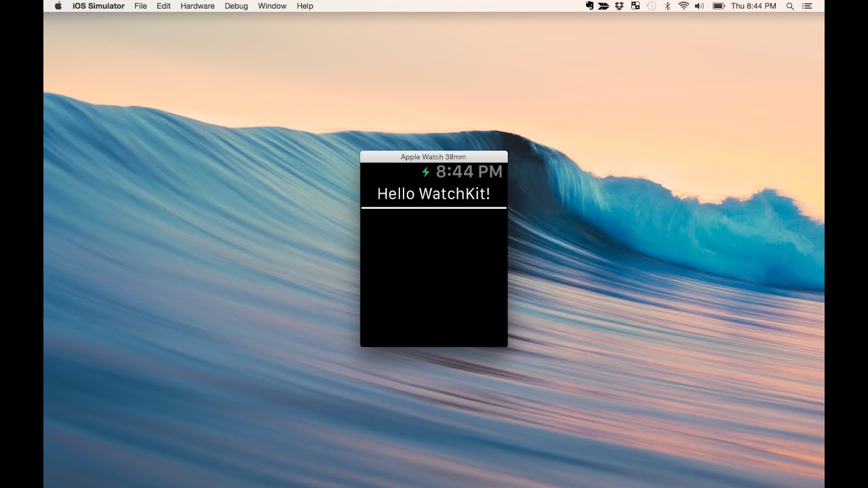Click the green charging bolt in watch status bar

(x=426, y=172)
